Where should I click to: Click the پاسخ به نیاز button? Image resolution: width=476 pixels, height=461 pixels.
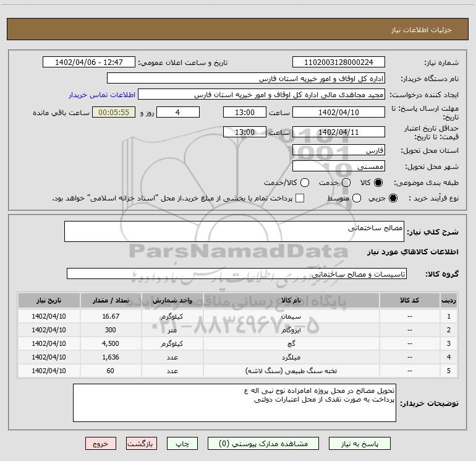(360, 444)
